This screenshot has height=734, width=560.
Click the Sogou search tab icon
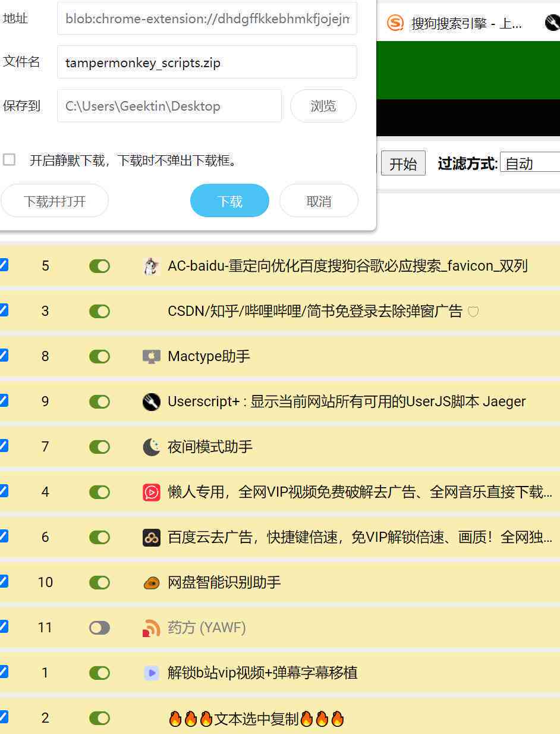point(395,23)
